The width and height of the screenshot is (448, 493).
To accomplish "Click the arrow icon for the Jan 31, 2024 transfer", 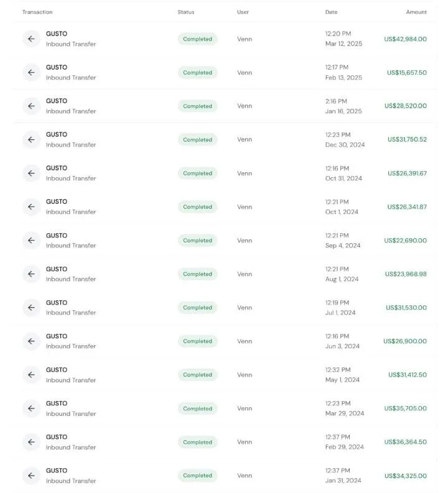I will pyautogui.click(x=31, y=476).
